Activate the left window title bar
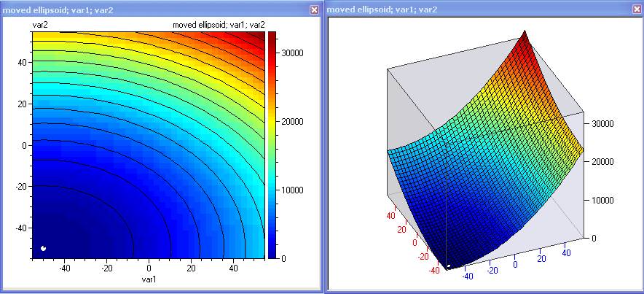This screenshot has height=294, width=644. point(146,9)
